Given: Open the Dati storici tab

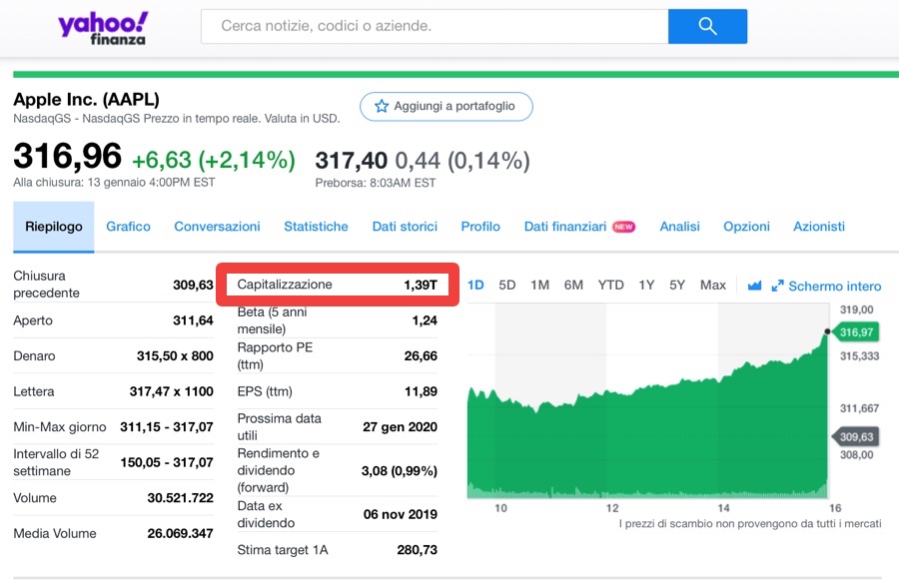Looking at the screenshot, I should click(405, 227).
